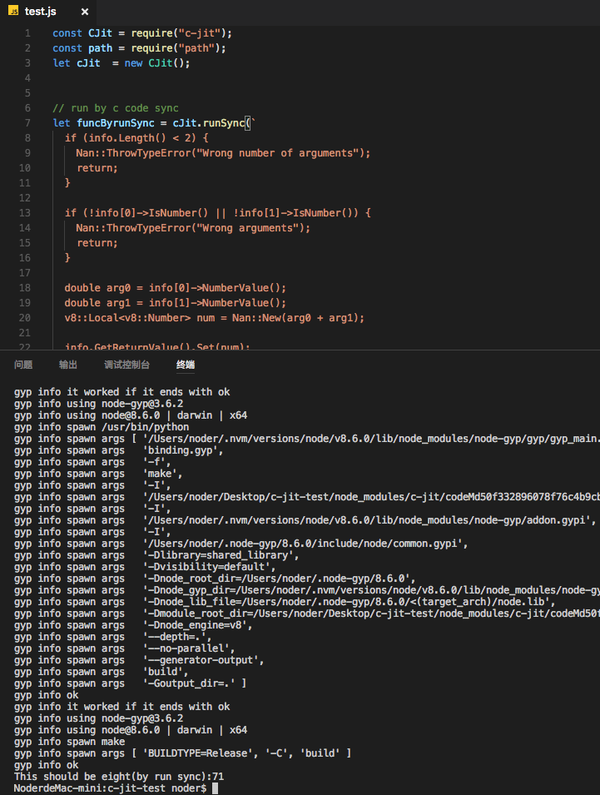Click the JS file icon on test.js tab
The width and height of the screenshot is (600, 795).
pyautogui.click(x=14, y=11)
